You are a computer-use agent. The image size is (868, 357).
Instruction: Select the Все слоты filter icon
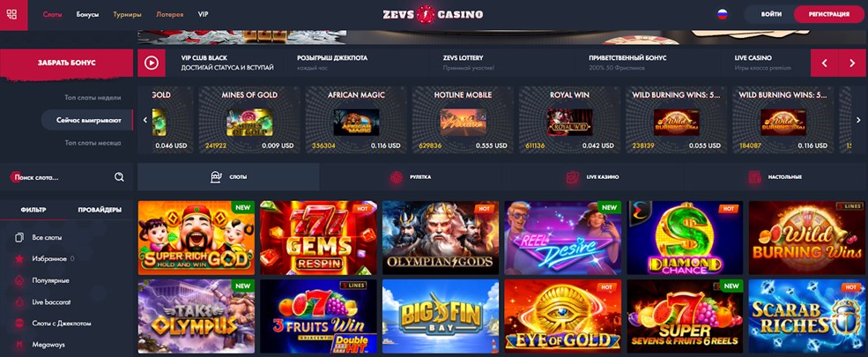pyautogui.click(x=19, y=237)
